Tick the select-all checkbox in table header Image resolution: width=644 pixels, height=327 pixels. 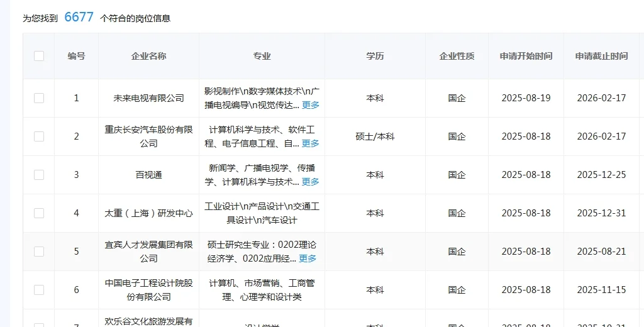(39, 56)
